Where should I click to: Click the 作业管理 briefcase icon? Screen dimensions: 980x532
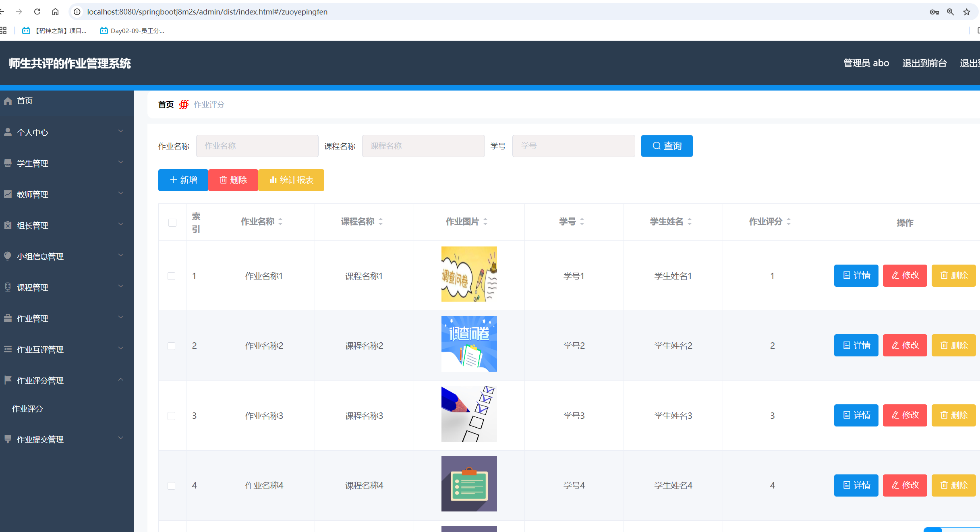[x=8, y=318]
